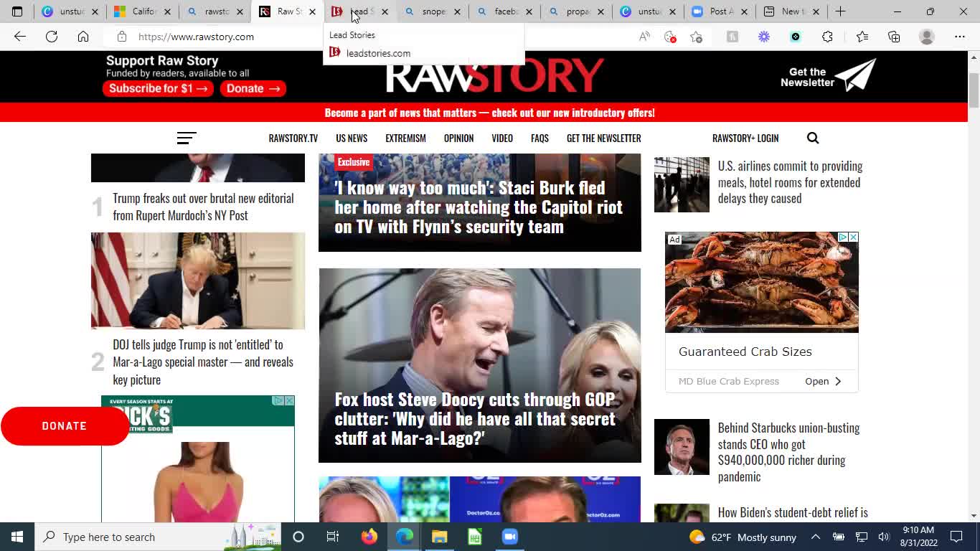
Task: Open RAWSTORY.TV menu item
Action: pyautogui.click(x=293, y=138)
